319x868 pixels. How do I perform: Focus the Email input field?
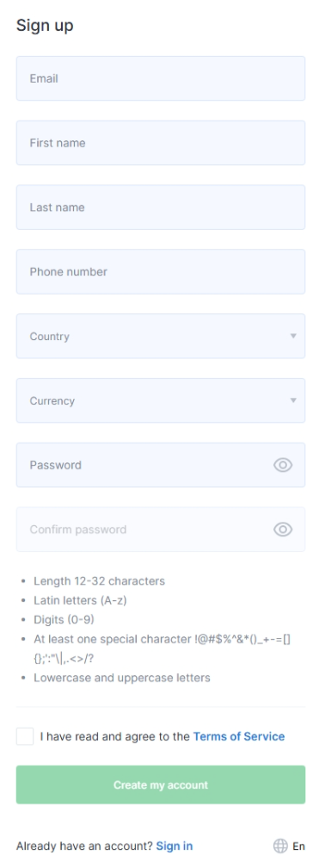pyautogui.click(x=160, y=78)
